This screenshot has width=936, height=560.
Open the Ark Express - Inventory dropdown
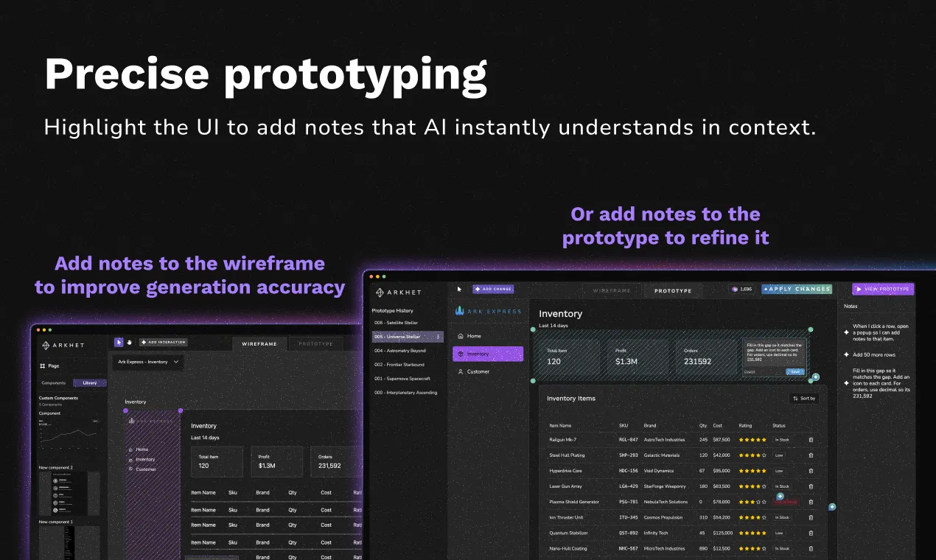[148, 362]
